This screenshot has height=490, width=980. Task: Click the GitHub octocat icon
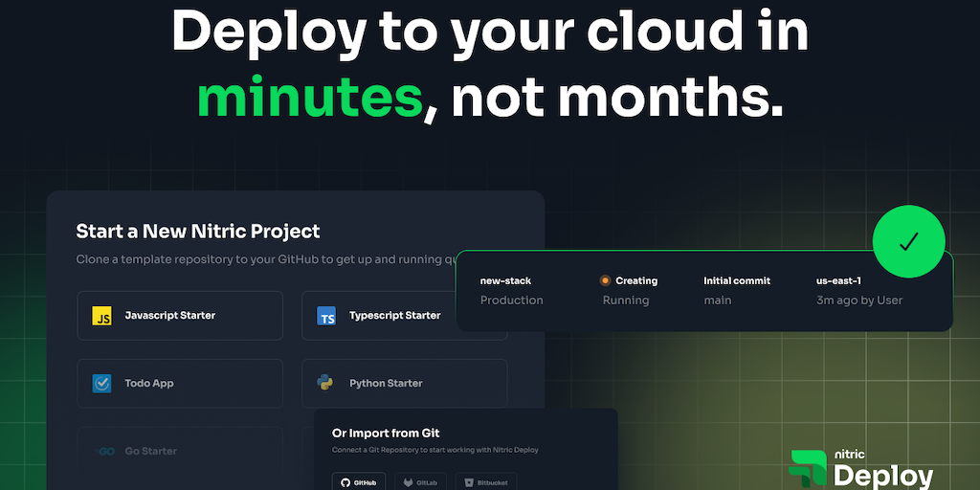345,483
